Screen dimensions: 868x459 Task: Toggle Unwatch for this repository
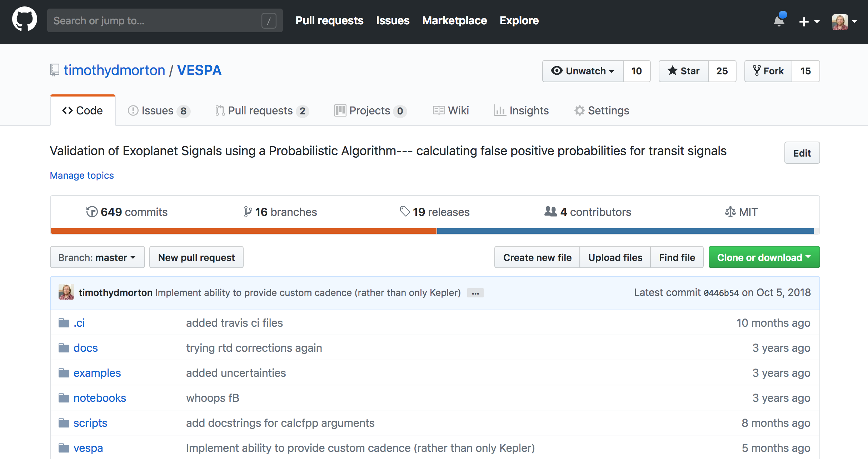(583, 71)
